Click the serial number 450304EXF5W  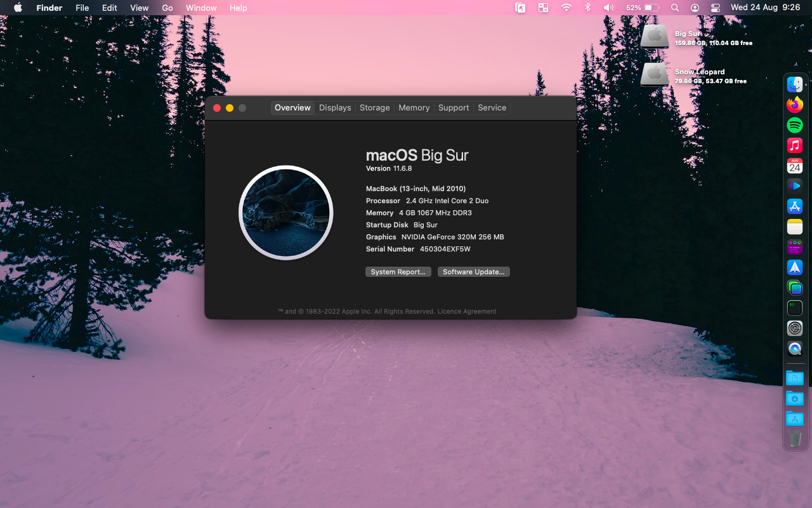[445, 250]
